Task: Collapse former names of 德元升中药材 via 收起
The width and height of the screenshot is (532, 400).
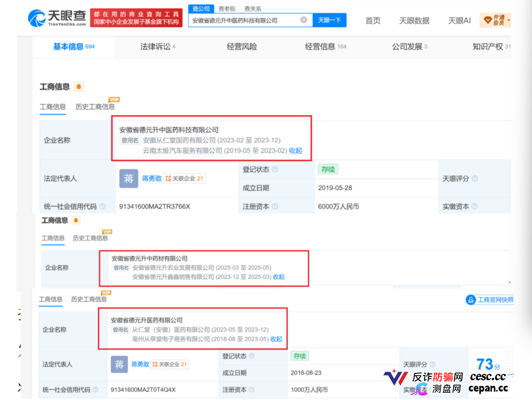Action: point(278,276)
